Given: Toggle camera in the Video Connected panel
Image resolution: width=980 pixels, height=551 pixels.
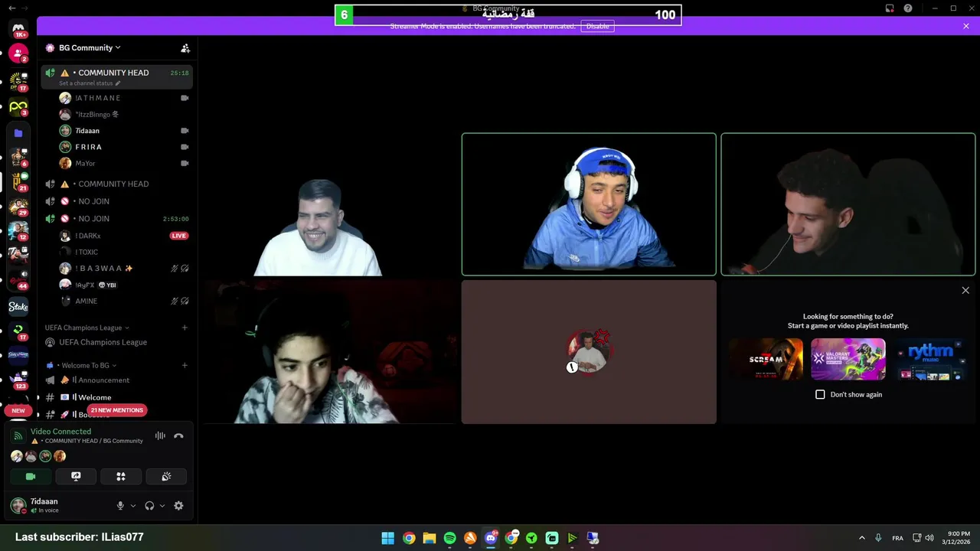Looking at the screenshot, I should [31, 476].
